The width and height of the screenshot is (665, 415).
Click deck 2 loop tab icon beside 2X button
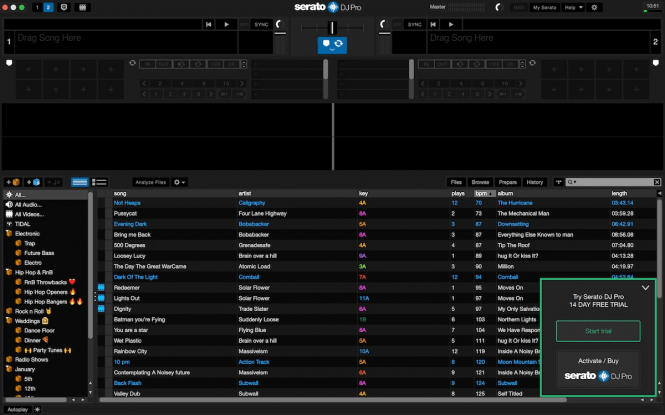pyautogui.click(x=532, y=63)
